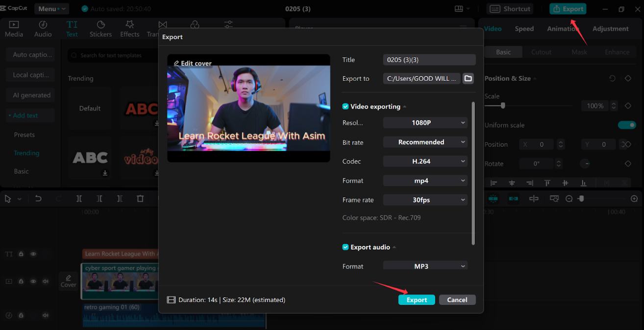Undo the last timeline action
The image size is (644, 330).
[38, 199]
